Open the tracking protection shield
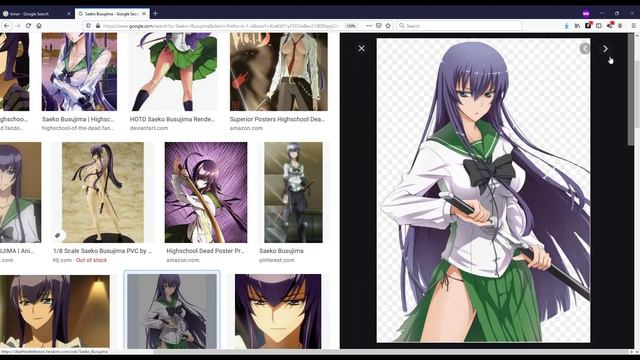The image size is (640, 360). coord(89,26)
